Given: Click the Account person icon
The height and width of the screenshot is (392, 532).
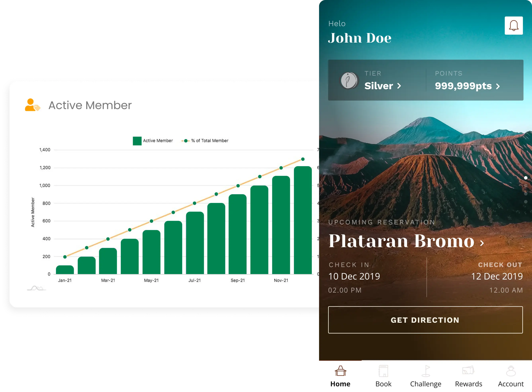Looking at the screenshot, I should pyautogui.click(x=511, y=371).
